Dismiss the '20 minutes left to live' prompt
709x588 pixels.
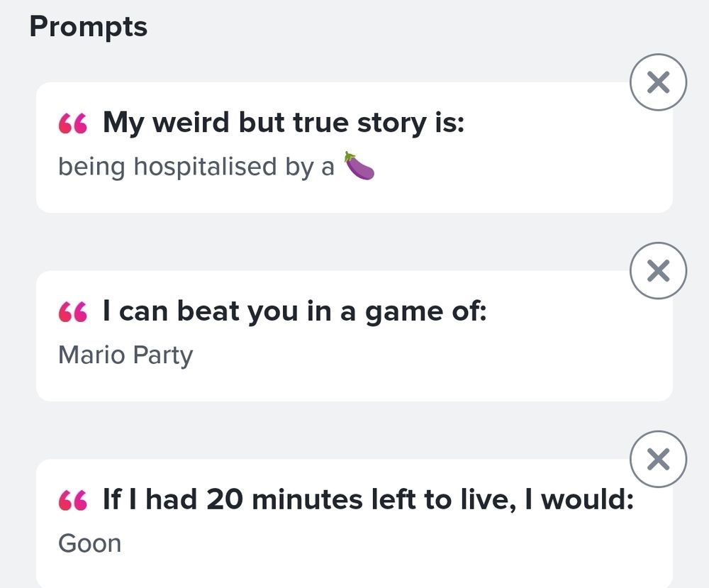coord(658,460)
